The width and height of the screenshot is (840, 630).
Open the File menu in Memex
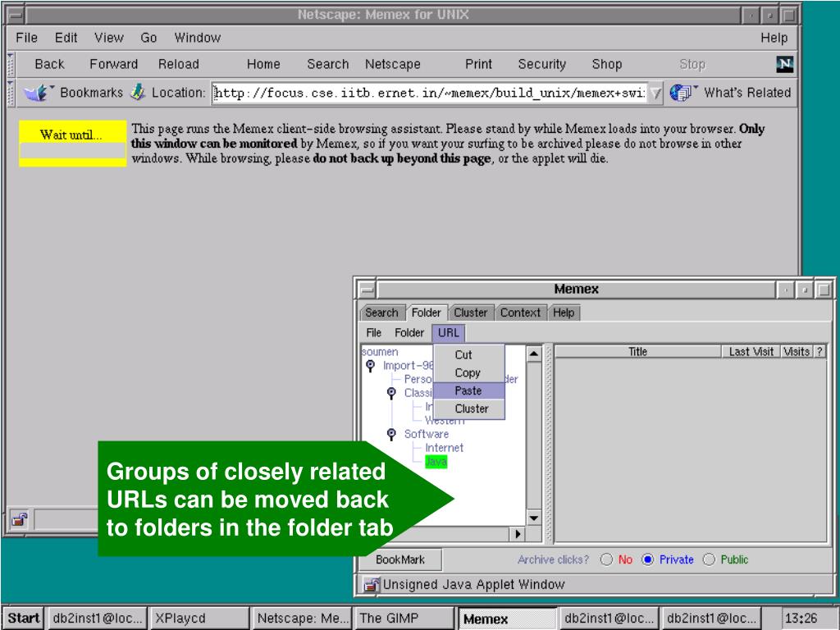click(x=373, y=333)
